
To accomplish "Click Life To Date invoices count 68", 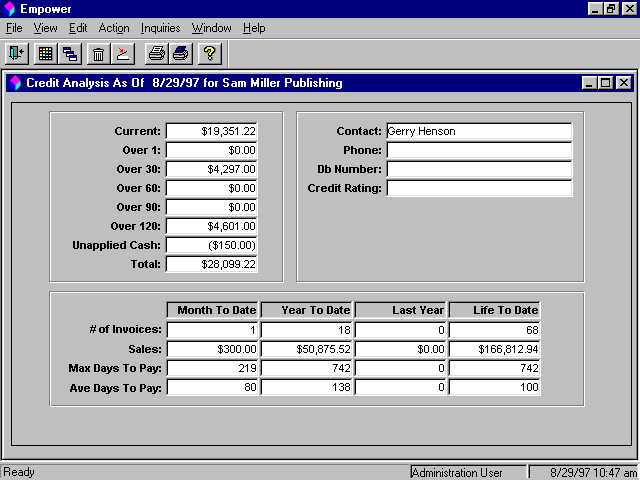I will 494,330.
